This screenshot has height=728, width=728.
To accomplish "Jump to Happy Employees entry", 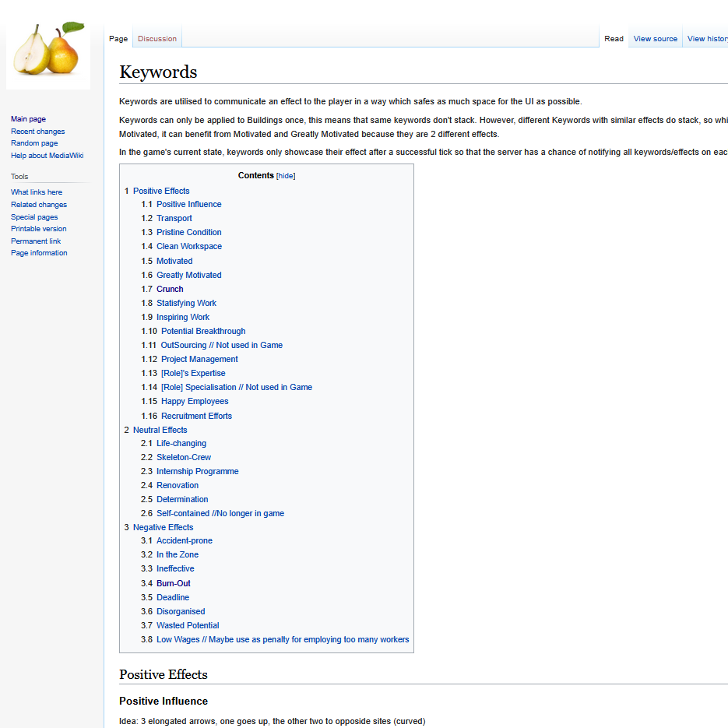I will (x=195, y=401).
